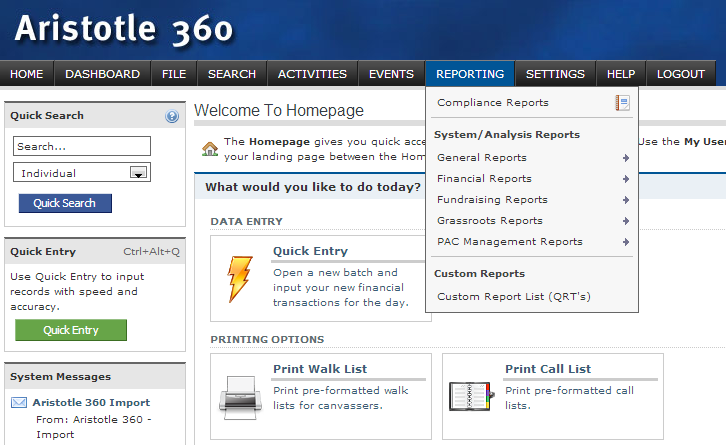Image resolution: width=726 pixels, height=445 pixels.
Task: Open the Print Call List link
Action: (x=548, y=369)
